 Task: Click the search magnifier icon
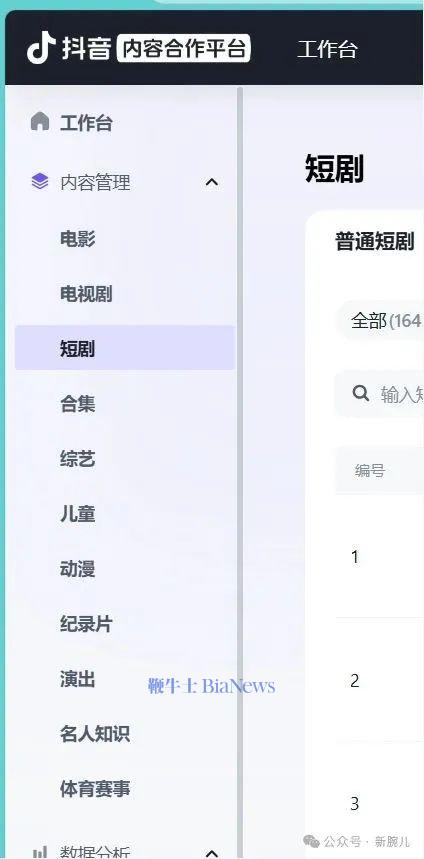[360, 393]
